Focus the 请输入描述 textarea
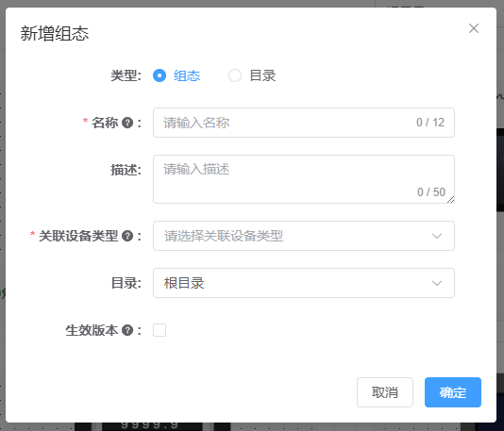The height and width of the screenshot is (431, 504). [304, 179]
